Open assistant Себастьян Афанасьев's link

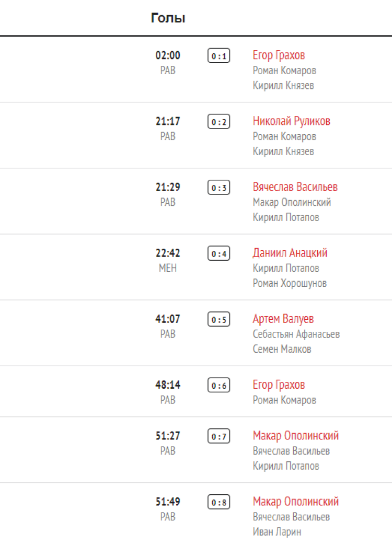point(296,334)
